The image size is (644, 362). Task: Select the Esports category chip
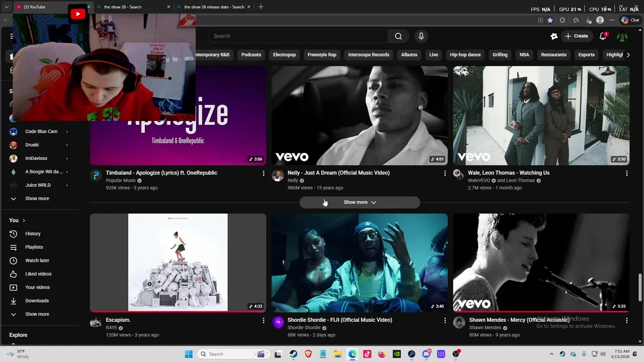[587, 55]
